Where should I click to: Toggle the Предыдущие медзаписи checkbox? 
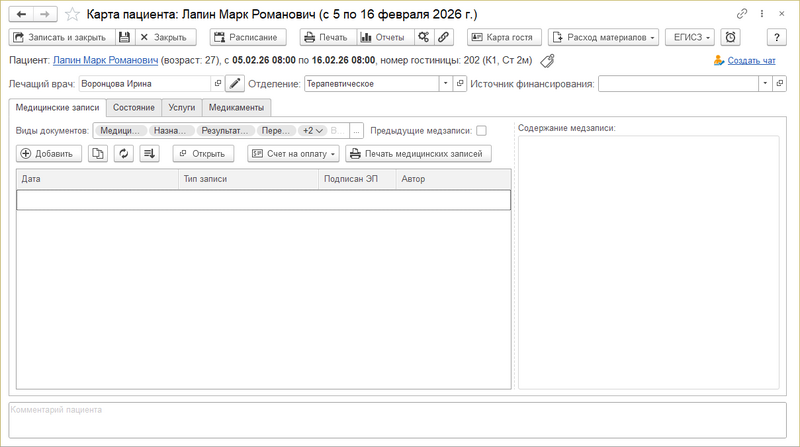click(481, 131)
